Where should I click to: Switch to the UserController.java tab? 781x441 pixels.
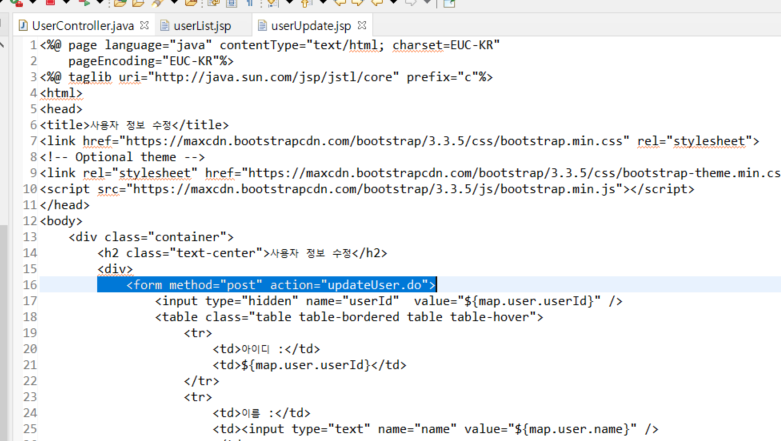(83, 25)
